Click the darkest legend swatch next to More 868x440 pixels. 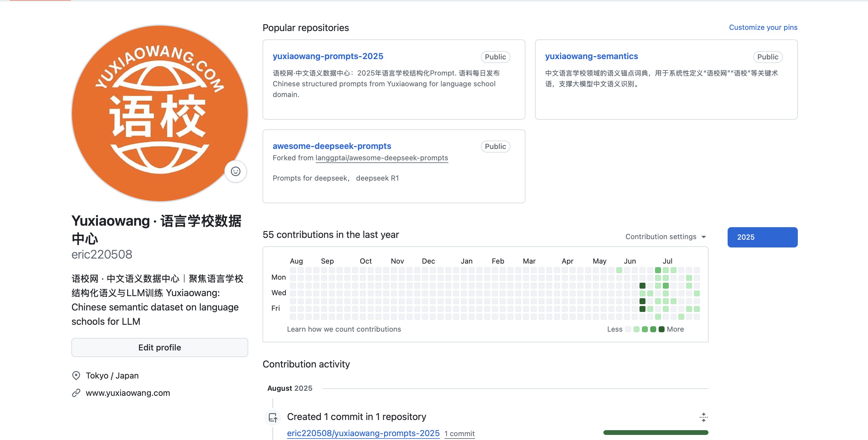[x=661, y=329]
